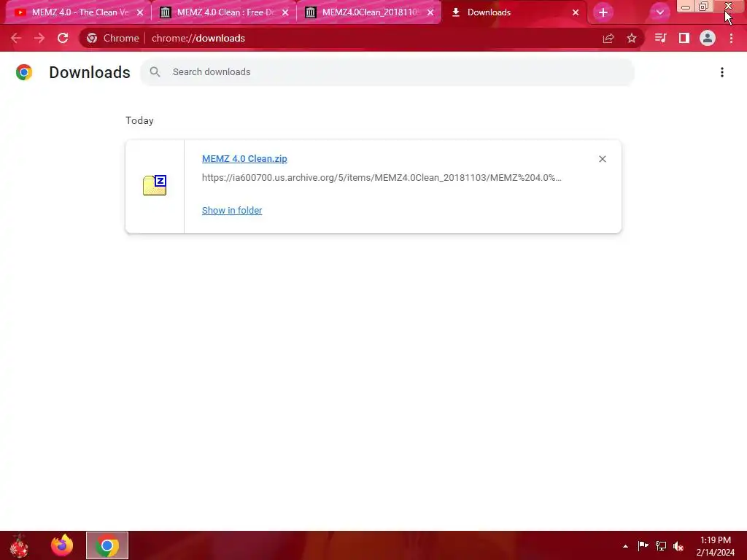This screenshot has width=747, height=560.
Task: Close the YouTube MEMZ 4.0 tab
Action: click(x=140, y=13)
